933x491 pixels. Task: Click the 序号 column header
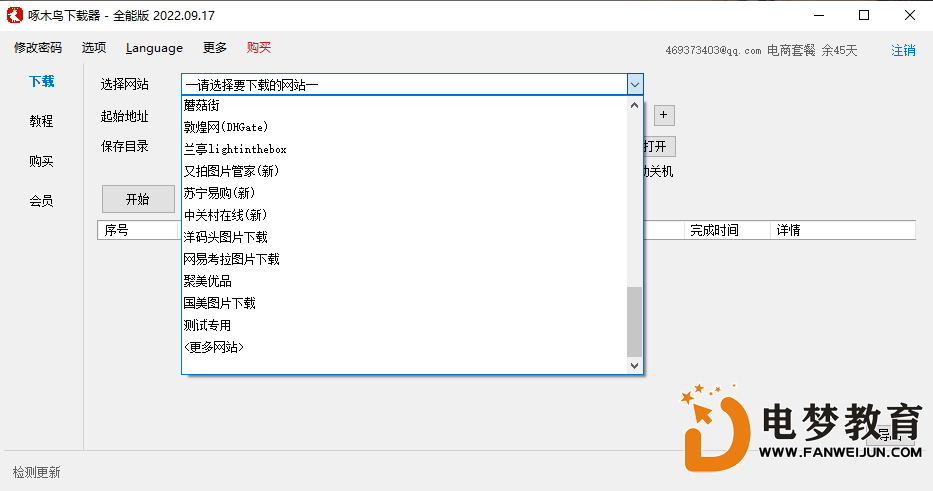click(x=139, y=230)
